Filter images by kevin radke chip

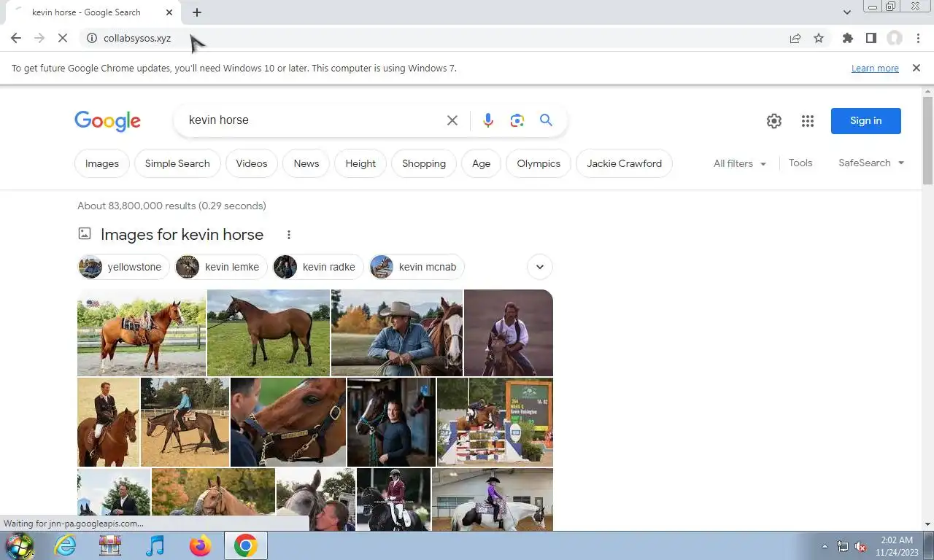(x=318, y=267)
